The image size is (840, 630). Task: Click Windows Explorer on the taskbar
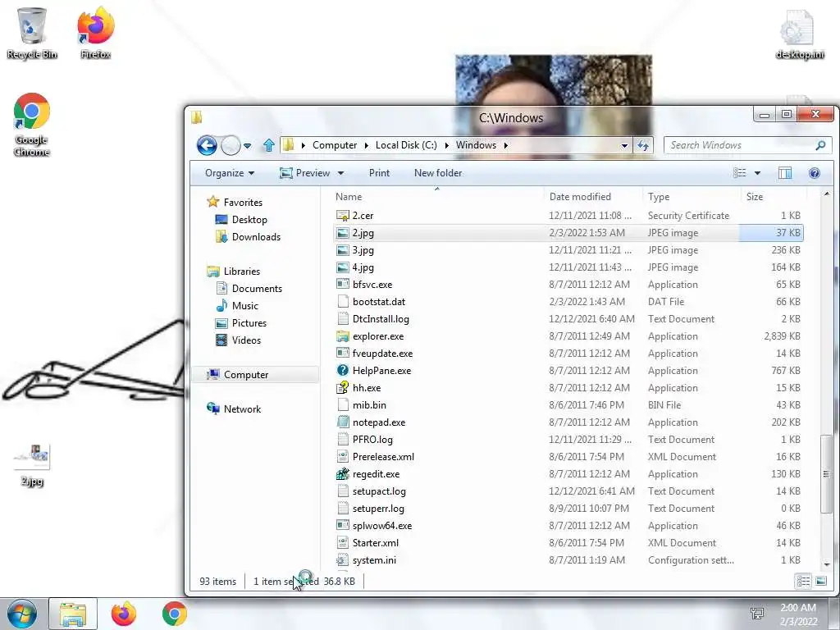[x=73, y=614]
